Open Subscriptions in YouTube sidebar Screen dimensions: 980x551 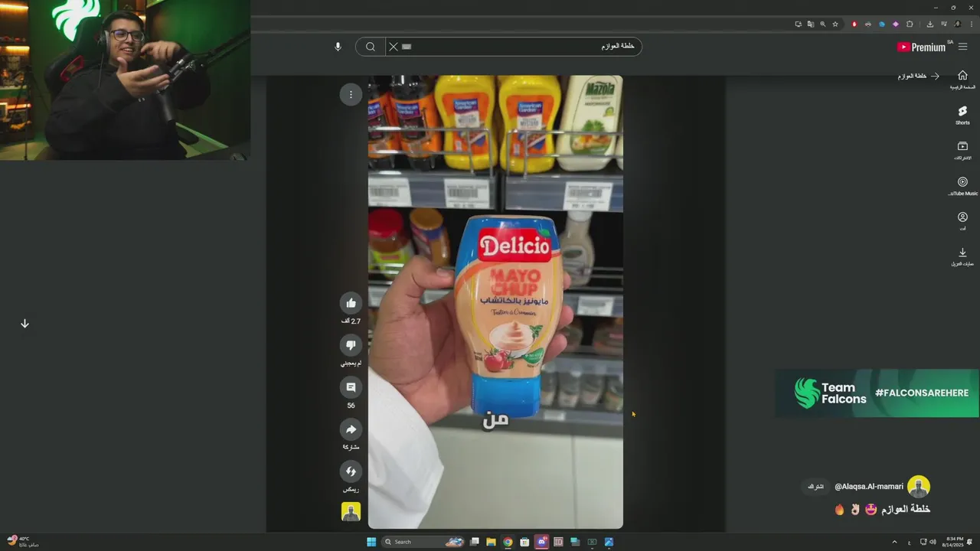click(x=962, y=150)
